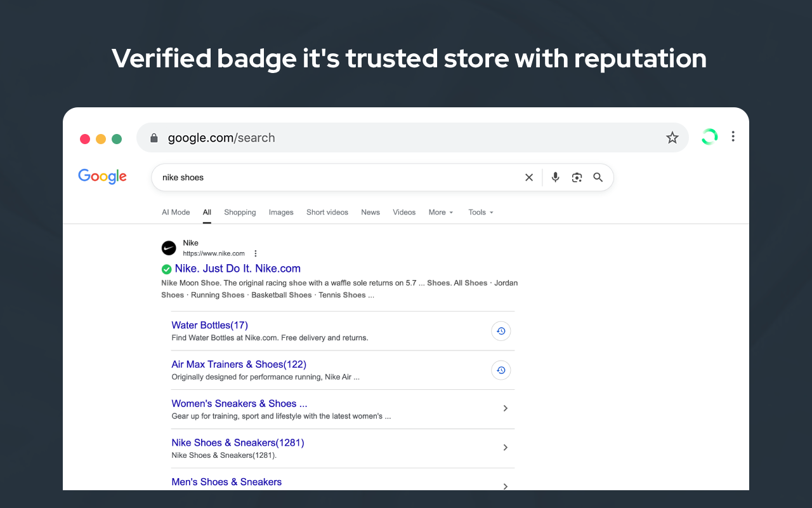Click history icon on Water Bottles row

[x=501, y=331]
